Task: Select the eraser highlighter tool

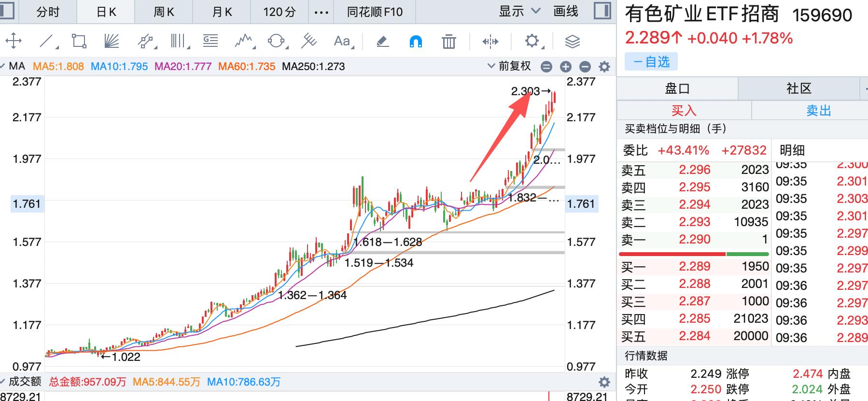Action: tap(382, 42)
